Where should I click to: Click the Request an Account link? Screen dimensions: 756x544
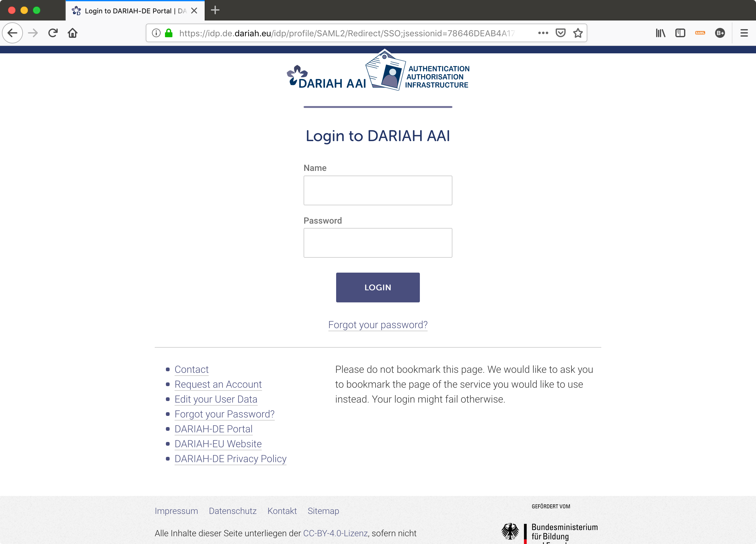click(x=218, y=384)
